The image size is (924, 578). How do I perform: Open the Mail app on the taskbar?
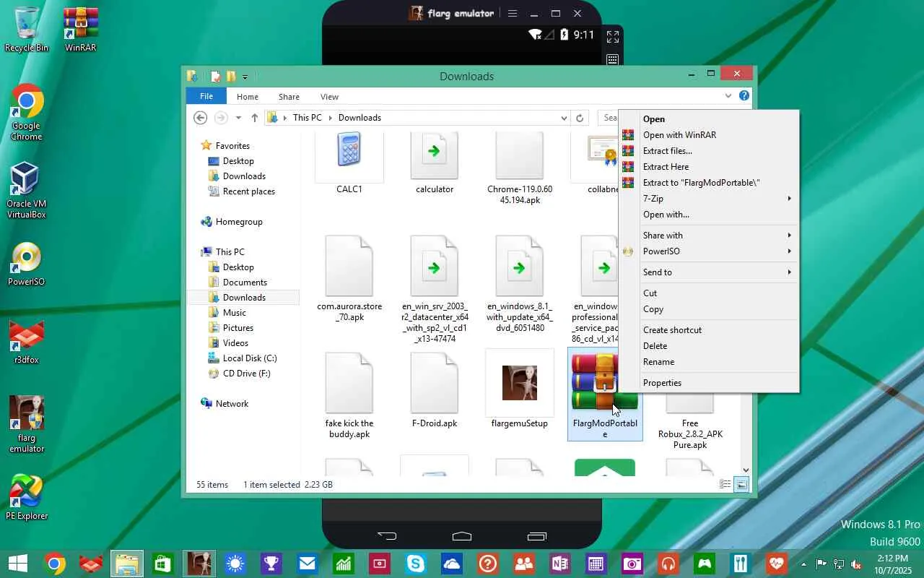coord(308,564)
